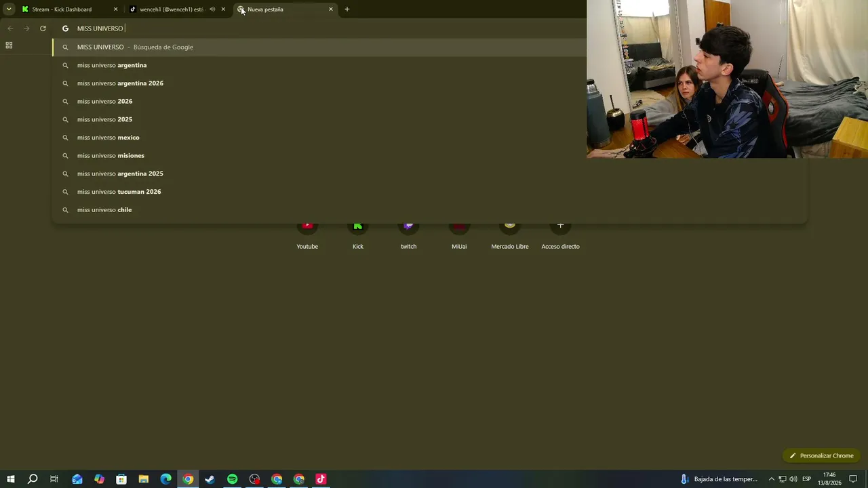
Task: Open network settings in the system tray
Action: (782, 479)
